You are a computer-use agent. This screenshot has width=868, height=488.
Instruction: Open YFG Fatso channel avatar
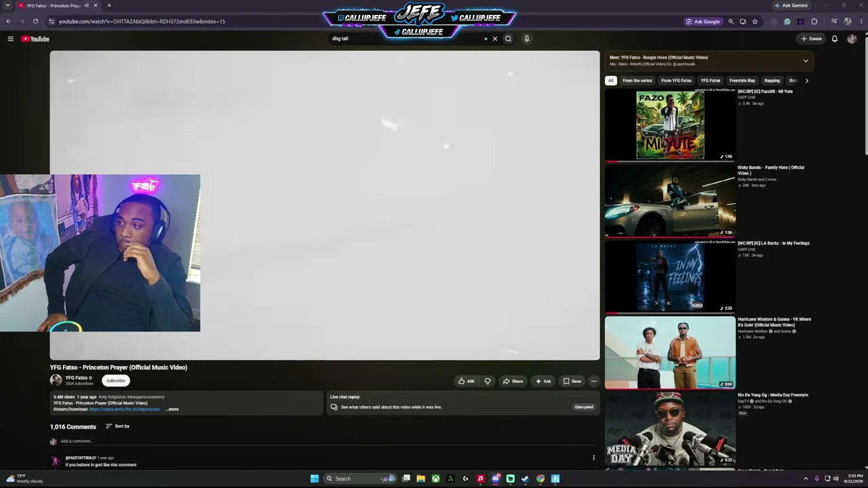click(x=56, y=380)
